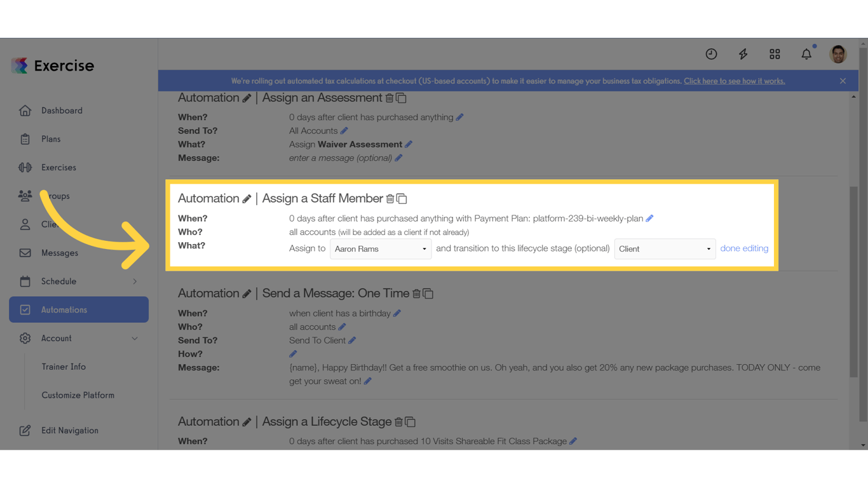This screenshot has height=488, width=868.
Task: Select the Exercises icon in the sidebar
Action: click(x=25, y=167)
